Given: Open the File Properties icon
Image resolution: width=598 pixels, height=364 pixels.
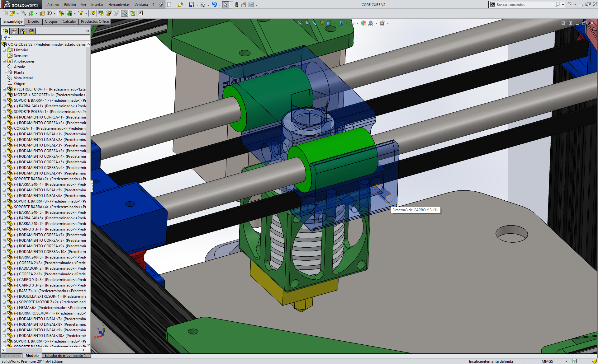Looking at the screenshot, I should pos(244,5).
